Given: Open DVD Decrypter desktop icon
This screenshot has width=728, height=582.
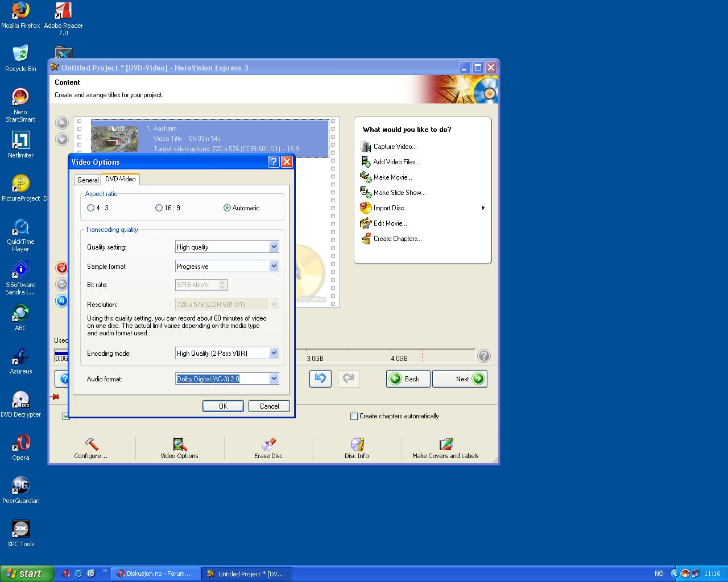Looking at the screenshot, I should (20, 404).
